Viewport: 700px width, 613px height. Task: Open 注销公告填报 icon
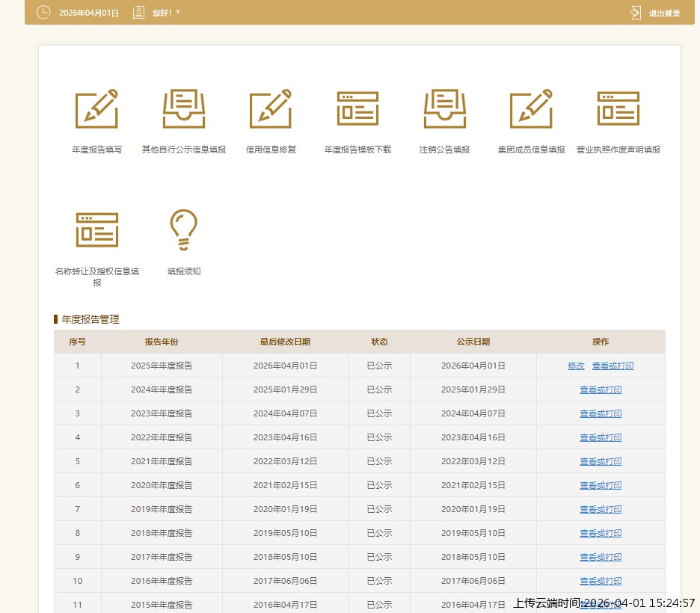pos(444,109)
